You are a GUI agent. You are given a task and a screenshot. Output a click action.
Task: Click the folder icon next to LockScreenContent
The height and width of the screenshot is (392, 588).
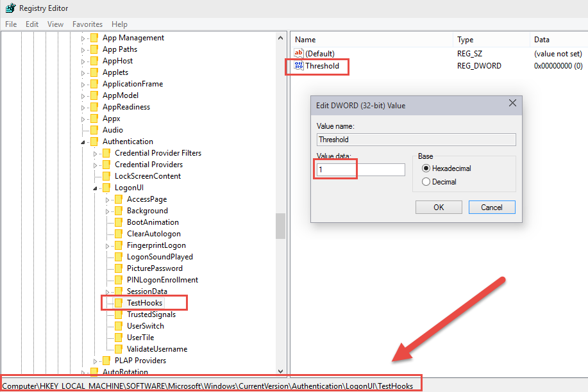click(x=106, y=176)
